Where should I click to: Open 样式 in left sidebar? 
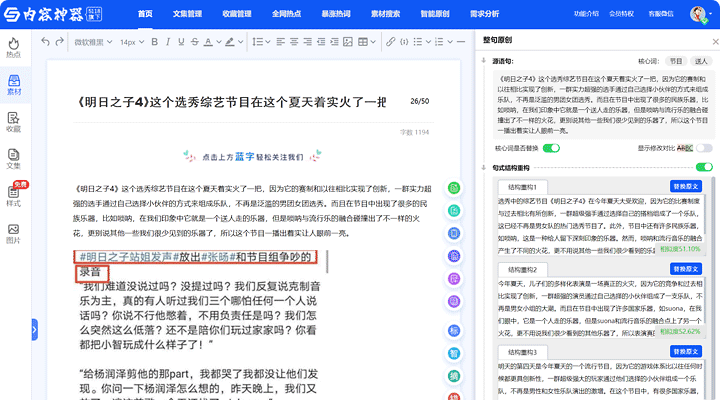pyautogui.click(x=14, y=196)
